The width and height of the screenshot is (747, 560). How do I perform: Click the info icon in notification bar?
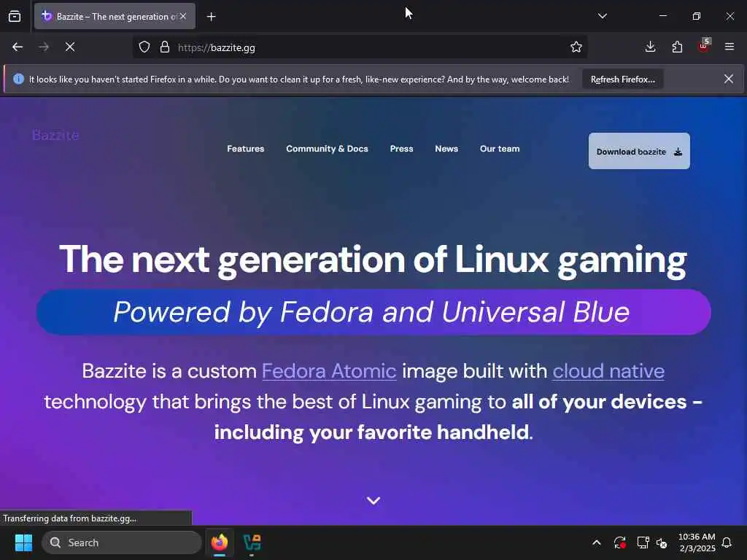tap(18, 79)
